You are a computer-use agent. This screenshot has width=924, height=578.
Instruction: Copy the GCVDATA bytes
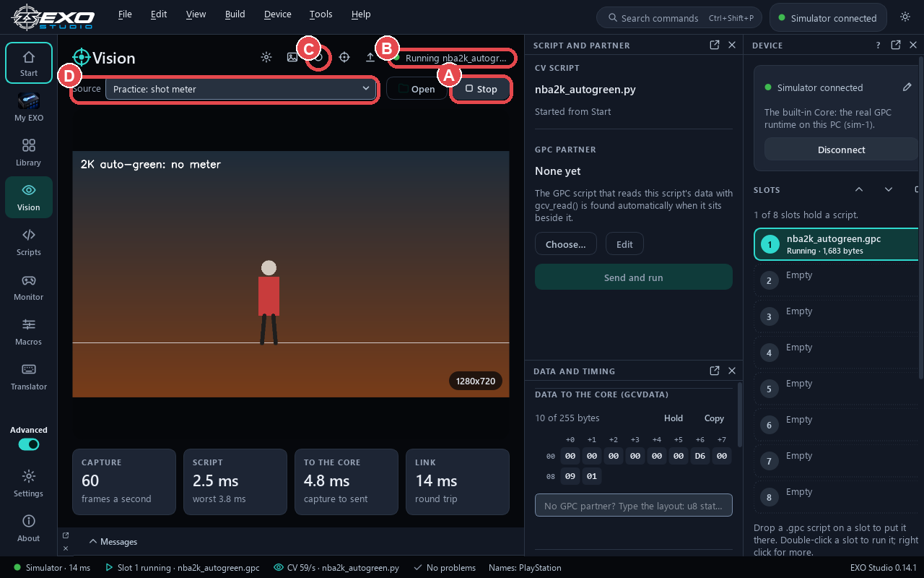pyautogui.click(x=714, y=418)
